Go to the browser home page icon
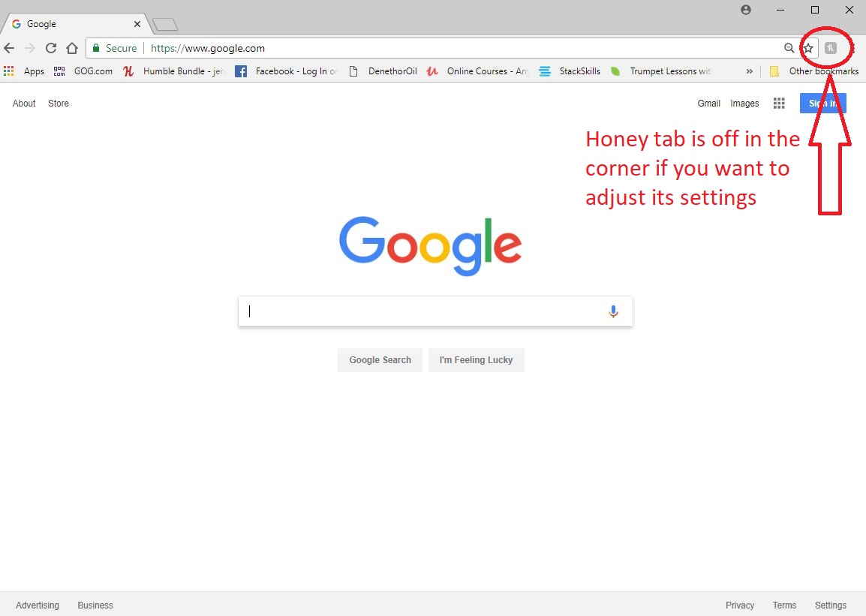 [72, 48]
